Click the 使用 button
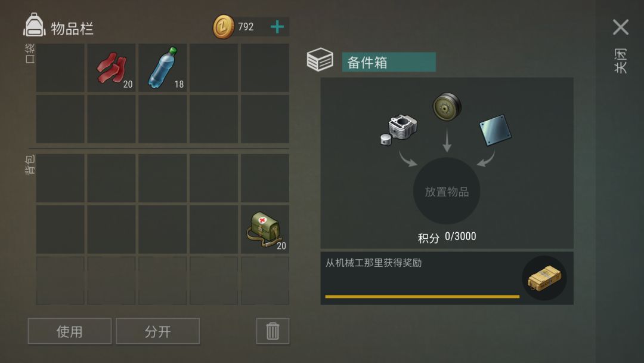This screenshot has width=644, height=363. click(x=69, y=331)
